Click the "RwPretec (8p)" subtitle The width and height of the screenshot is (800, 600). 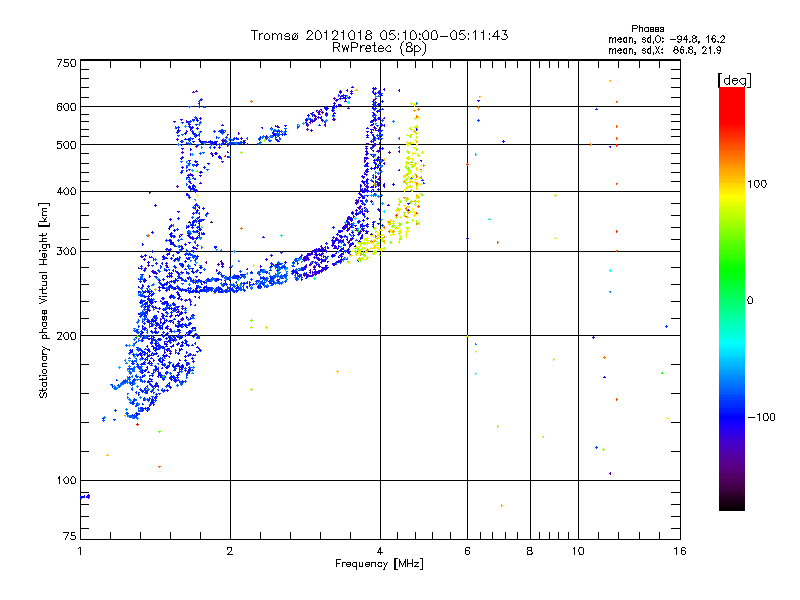pyautogui.click(x=379, y=48)
